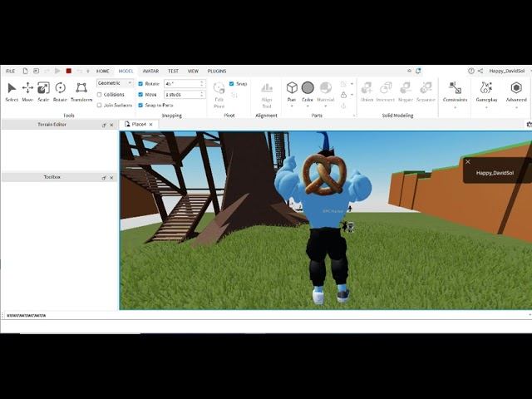This screenshot has height=399, width=532.
Task: Stop the running test with red square
Action: pyautogui.click(x=68, y=71)
